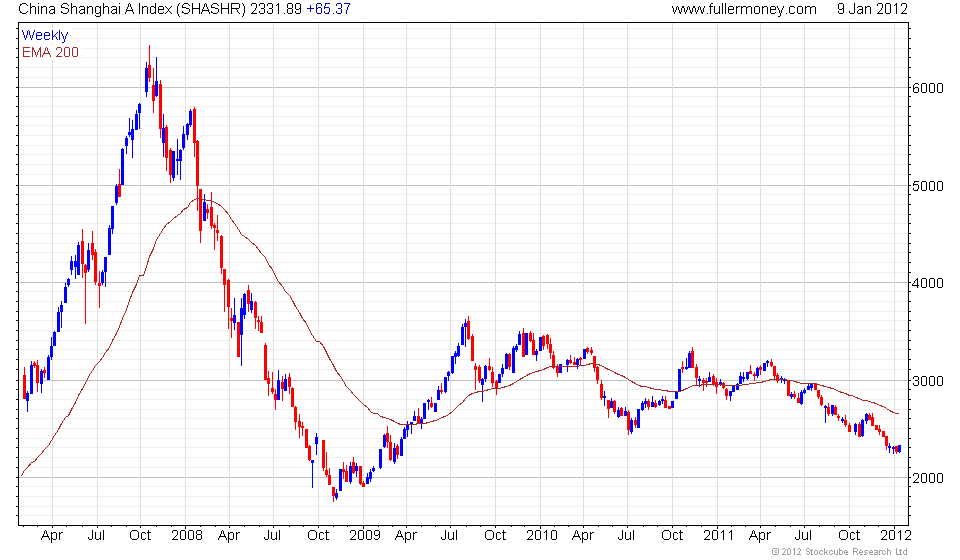Click the copyright Stockcube Research Ltd text

[839, 552]
